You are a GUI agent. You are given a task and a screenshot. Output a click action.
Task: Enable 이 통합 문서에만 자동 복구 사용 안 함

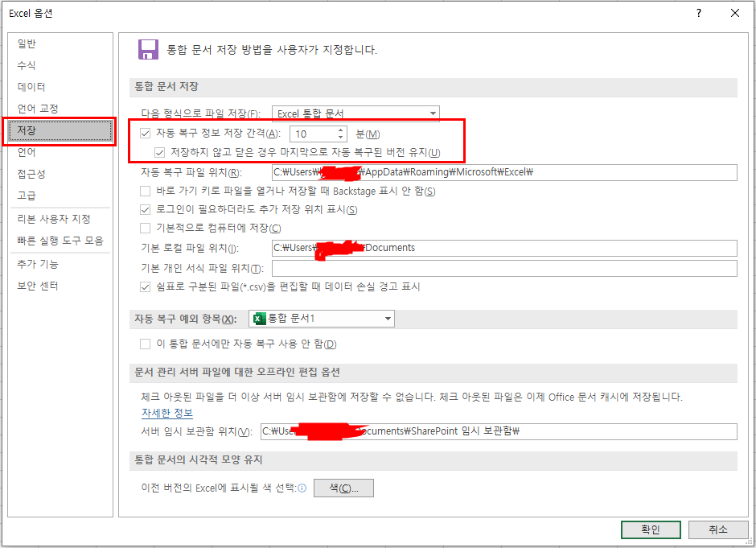tap(145, 344)
